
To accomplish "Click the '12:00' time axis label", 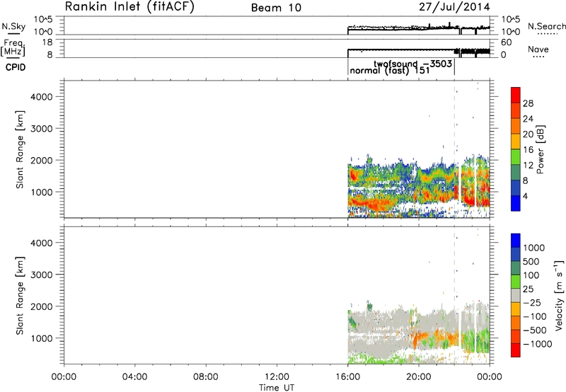I will click(277, 376).
